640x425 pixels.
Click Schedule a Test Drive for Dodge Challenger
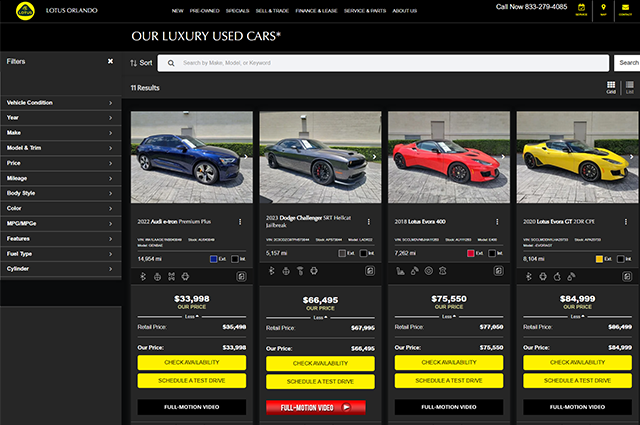pos(319,381)
